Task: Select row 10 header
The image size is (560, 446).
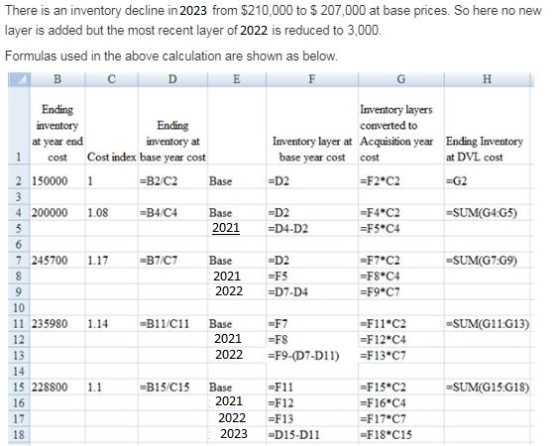Action: click(x=19, y=308)
